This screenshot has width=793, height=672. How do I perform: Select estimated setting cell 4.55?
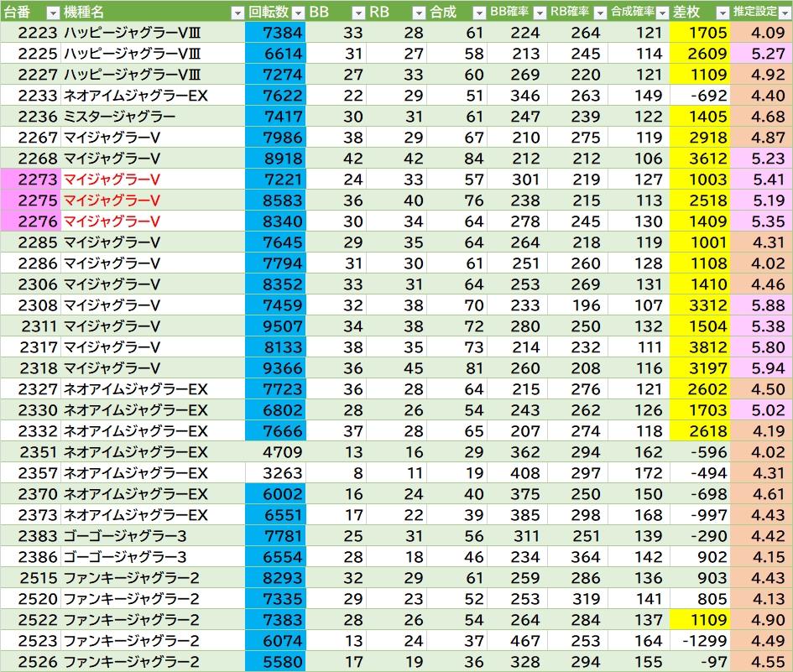point(761,661)
